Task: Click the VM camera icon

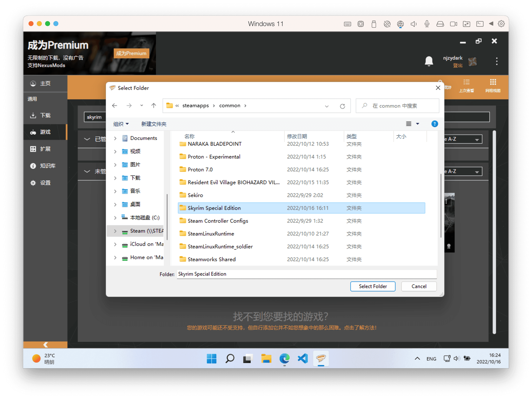Action: (x=454, y=24)
